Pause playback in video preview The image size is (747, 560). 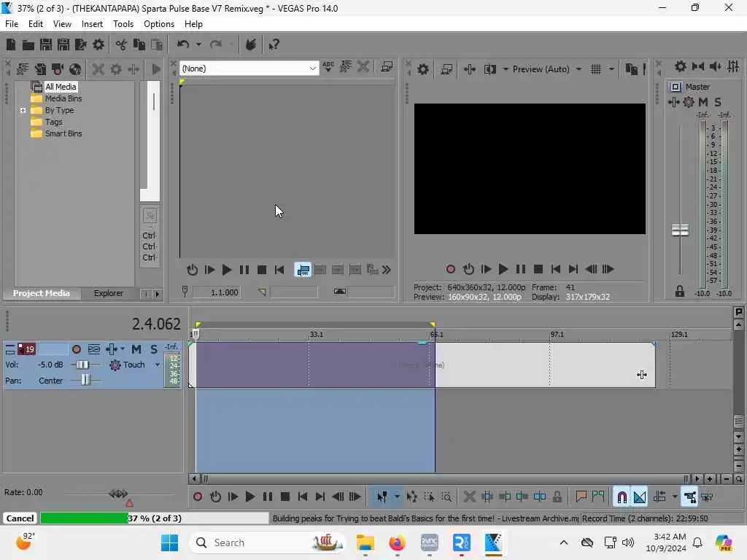(521, 270)
